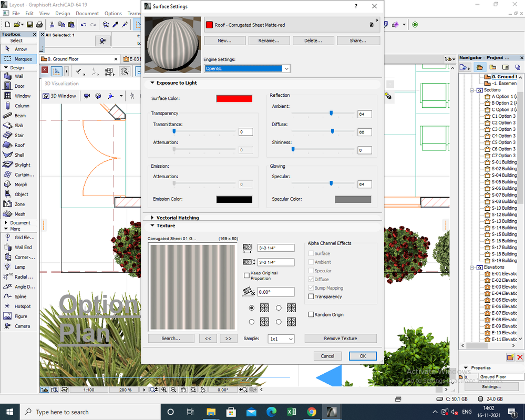Viewport: 525px width, 420px height.
Task: Confirm Surface Settings with OK
Action: pos(363,356)
